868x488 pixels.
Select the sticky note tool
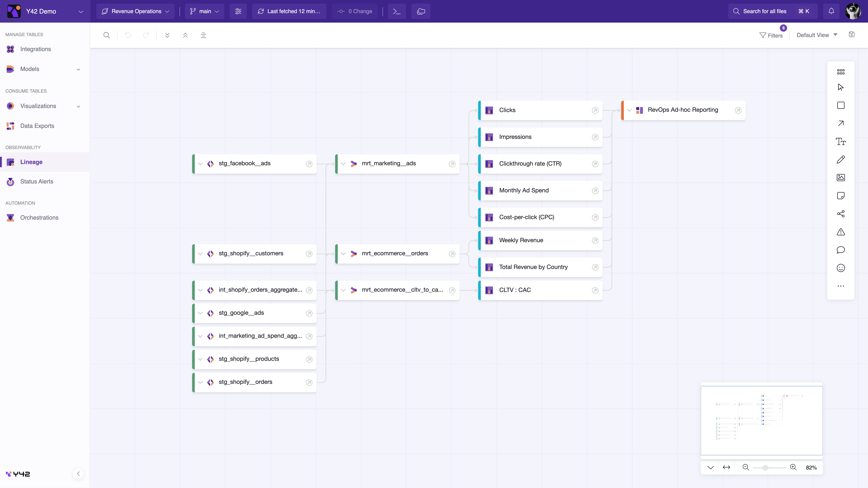(841, 196)
